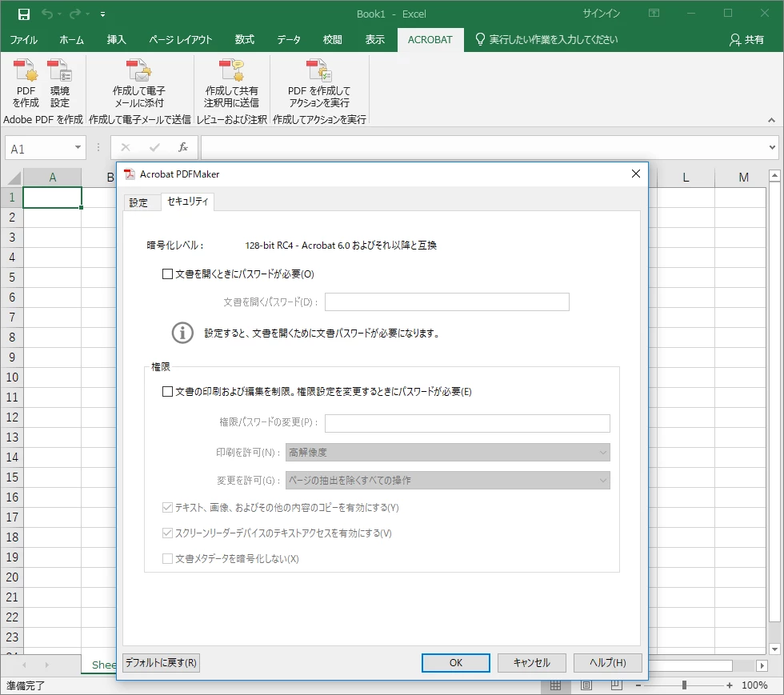
Task: Click the PDFを作成 ribbon icon
Action: [26, 70]
